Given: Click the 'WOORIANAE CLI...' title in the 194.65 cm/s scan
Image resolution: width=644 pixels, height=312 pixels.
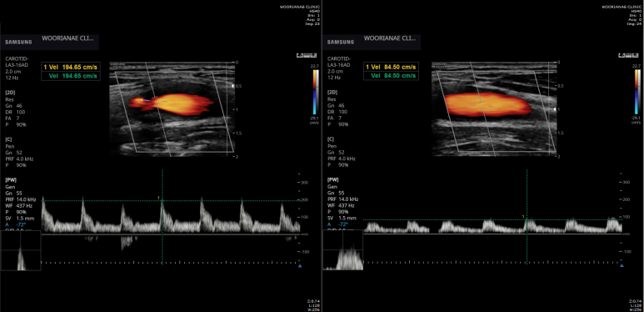Looking at the screenshot, I should (67, 38).
